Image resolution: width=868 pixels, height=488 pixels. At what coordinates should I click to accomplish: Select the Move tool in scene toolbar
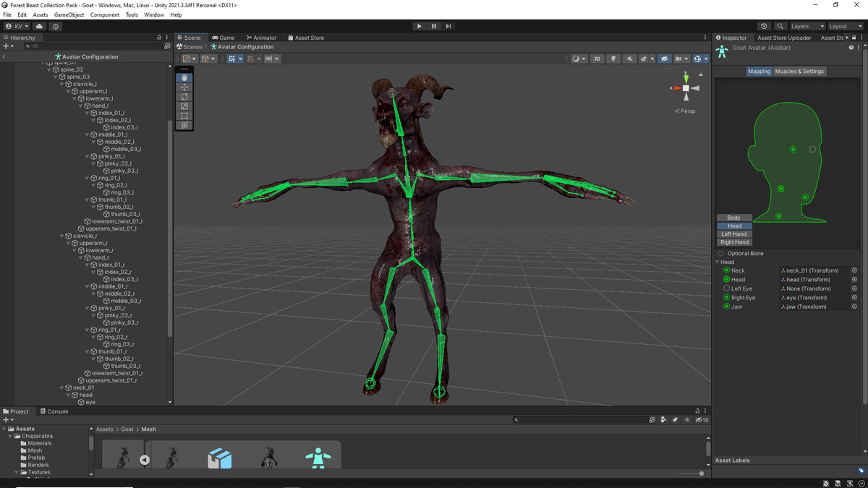[184, 87]
